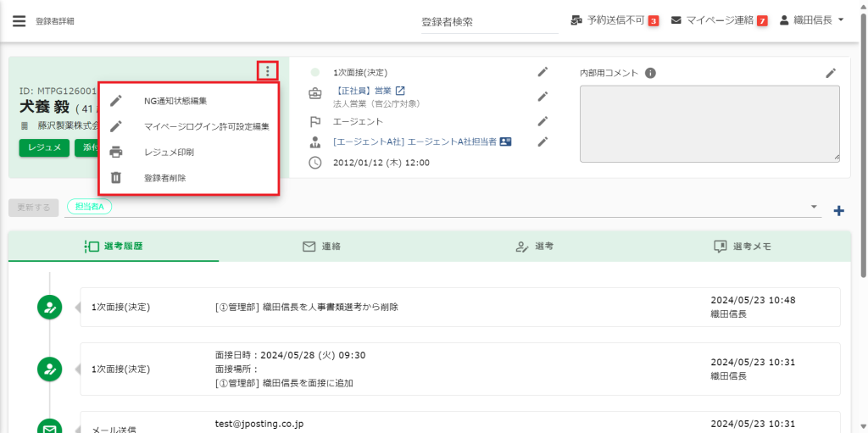Edit the 1次面接(決定) selection status
The image size is (868, 433).
pos(542,72)
